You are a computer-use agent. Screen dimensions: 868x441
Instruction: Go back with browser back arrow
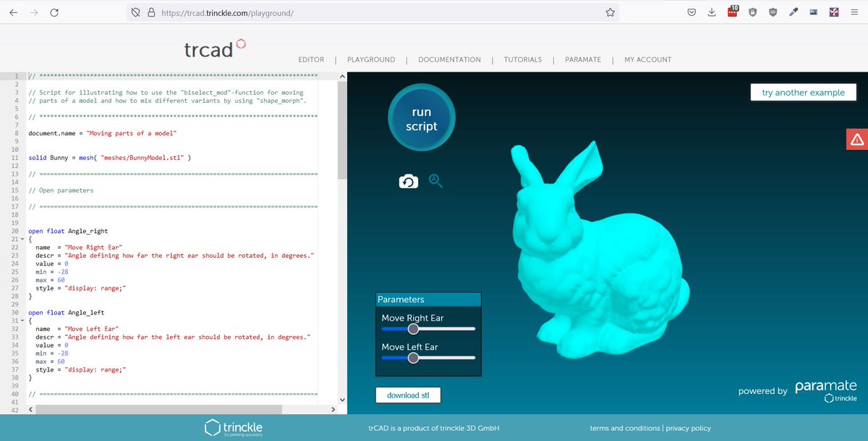[14, 12]
